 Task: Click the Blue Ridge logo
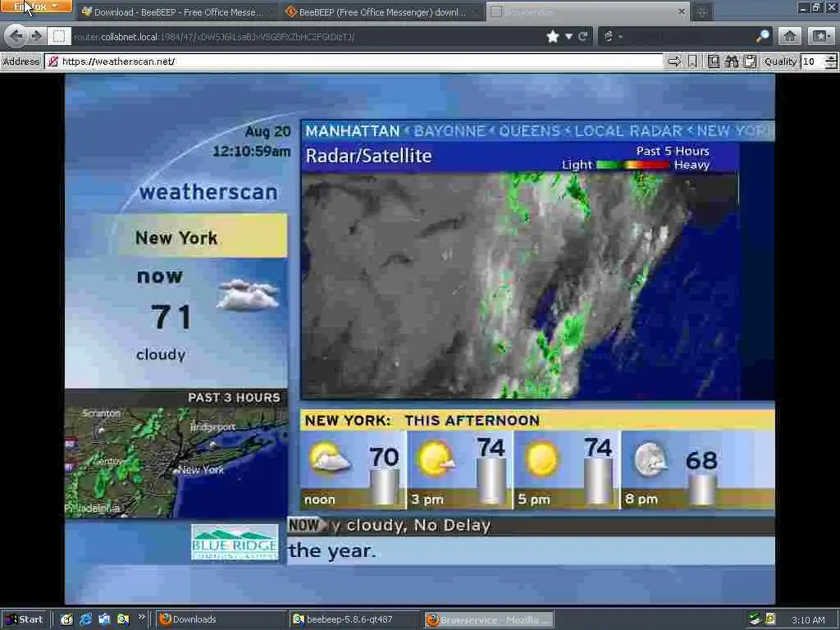point(235,542)
